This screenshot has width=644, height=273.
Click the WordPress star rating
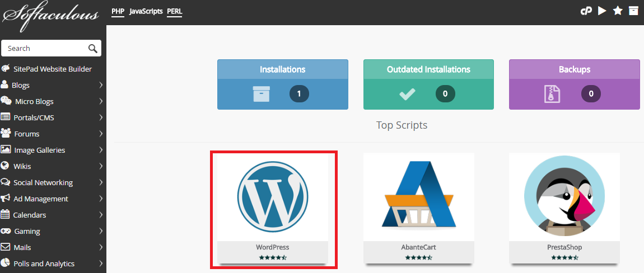(272, 258)
